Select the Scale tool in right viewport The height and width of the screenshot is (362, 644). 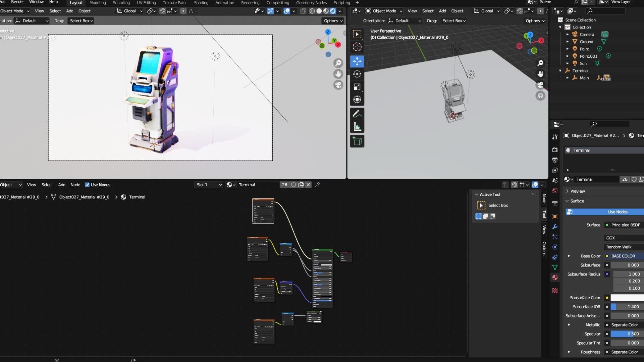click(x=357, y=87)
